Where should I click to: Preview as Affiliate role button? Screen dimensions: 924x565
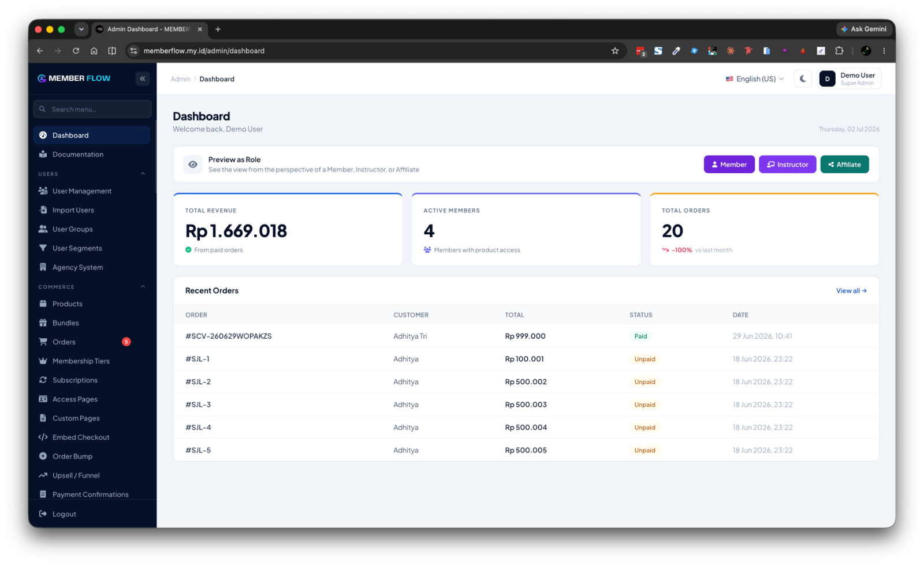coord(844,164)
